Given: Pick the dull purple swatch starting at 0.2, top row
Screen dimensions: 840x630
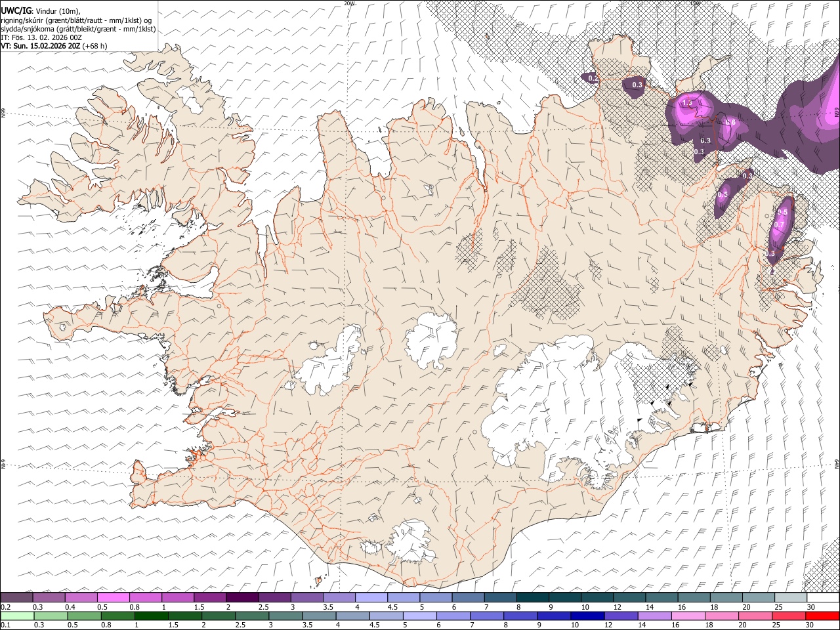Looking at the screenshot, I should [x=16, y=598].
